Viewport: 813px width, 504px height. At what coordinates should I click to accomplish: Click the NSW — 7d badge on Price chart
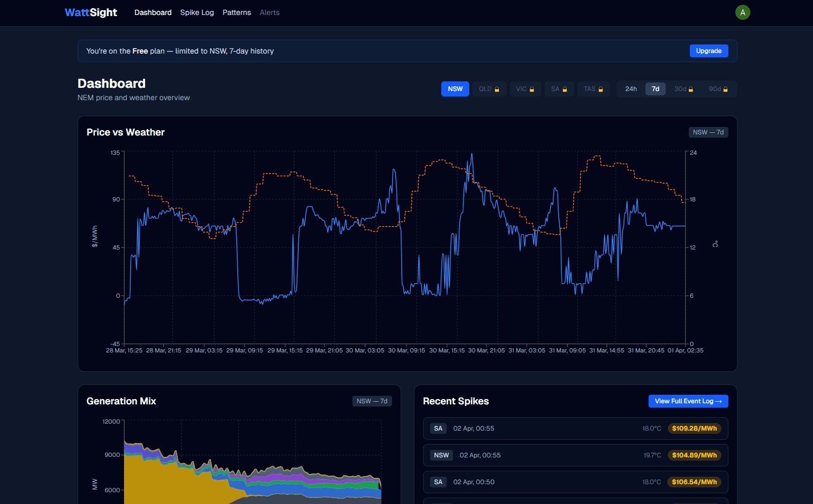point(708,132)
